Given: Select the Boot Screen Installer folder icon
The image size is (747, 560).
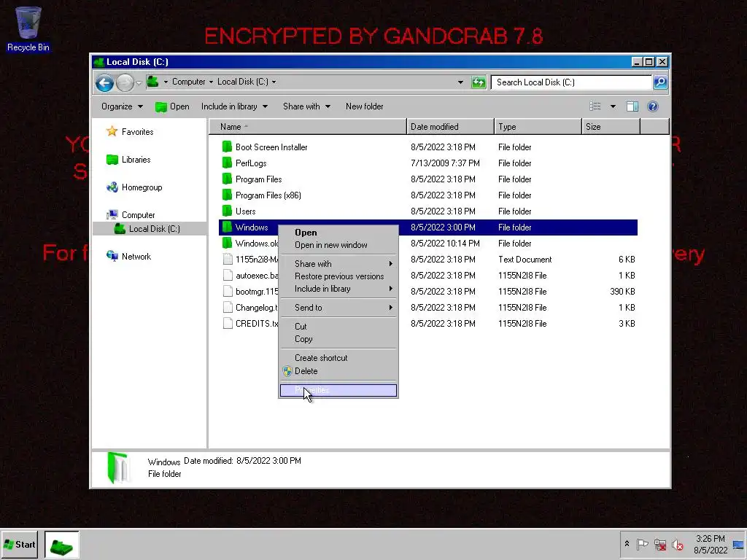Looking at the screenshot, I should click(228, 147).
